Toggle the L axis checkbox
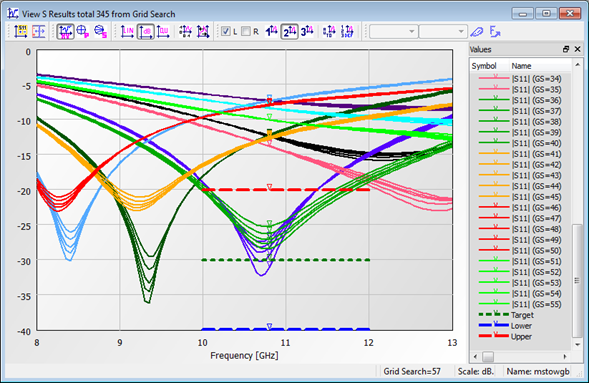Viewport: 589px width, 383px height. pyautogui.click(x=226, y=32)
